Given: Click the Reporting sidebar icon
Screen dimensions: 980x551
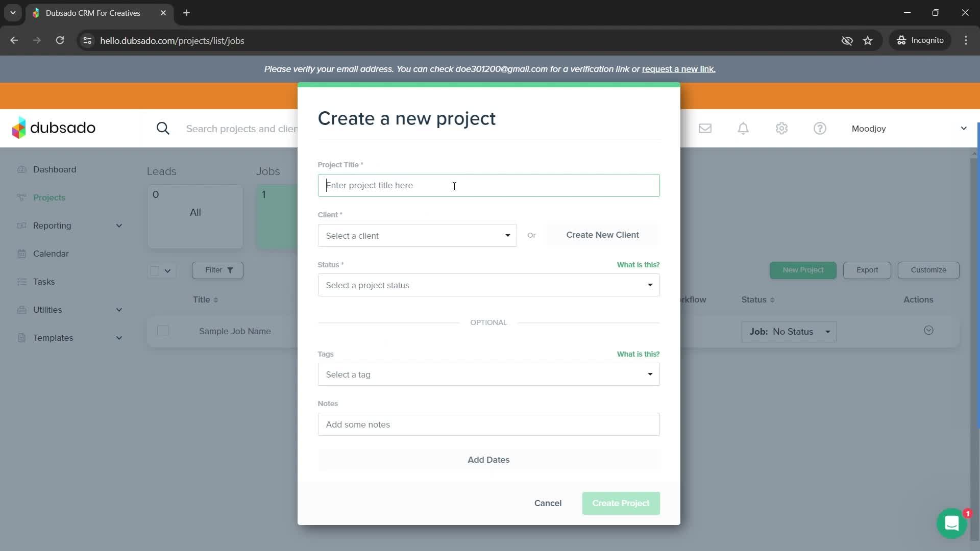Looking at the screenshot, I should (x=21, y=226).
